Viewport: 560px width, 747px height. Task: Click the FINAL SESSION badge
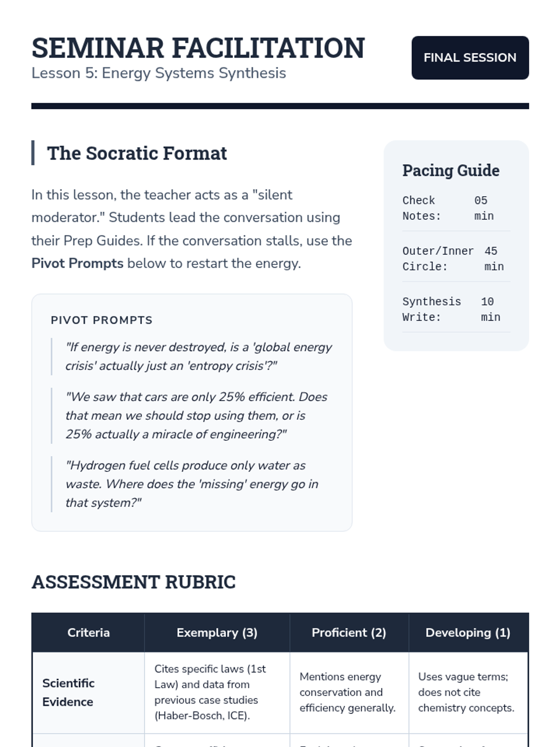click(x=470, y=58)
